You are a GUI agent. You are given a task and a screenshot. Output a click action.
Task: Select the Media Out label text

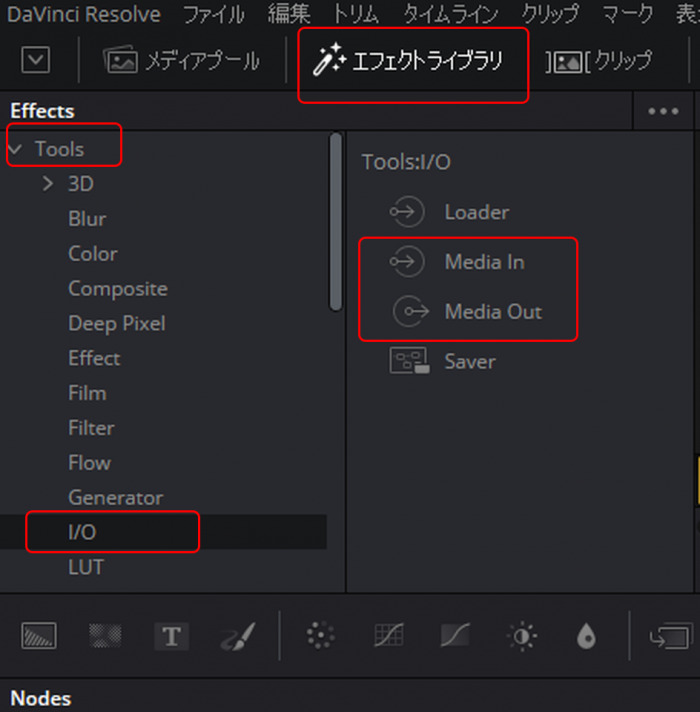(x=493, y=312)
